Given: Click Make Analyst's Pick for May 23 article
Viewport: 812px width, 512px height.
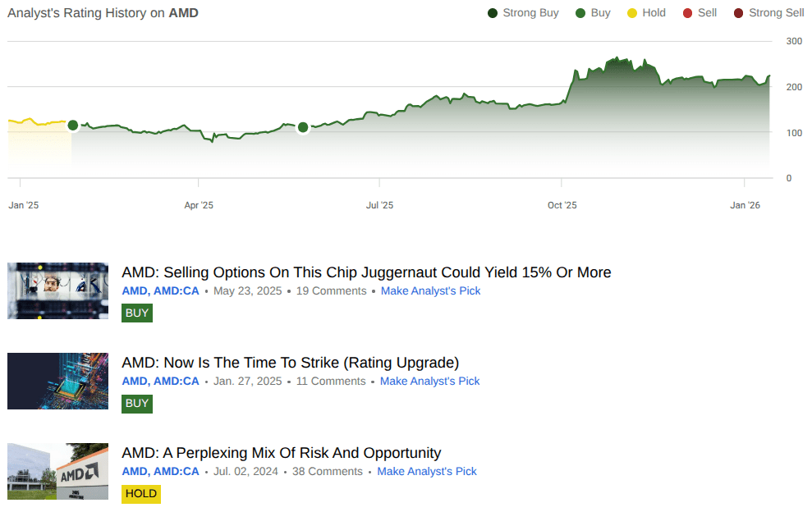Looking at the screenshot, I should [x=430, y=291].
